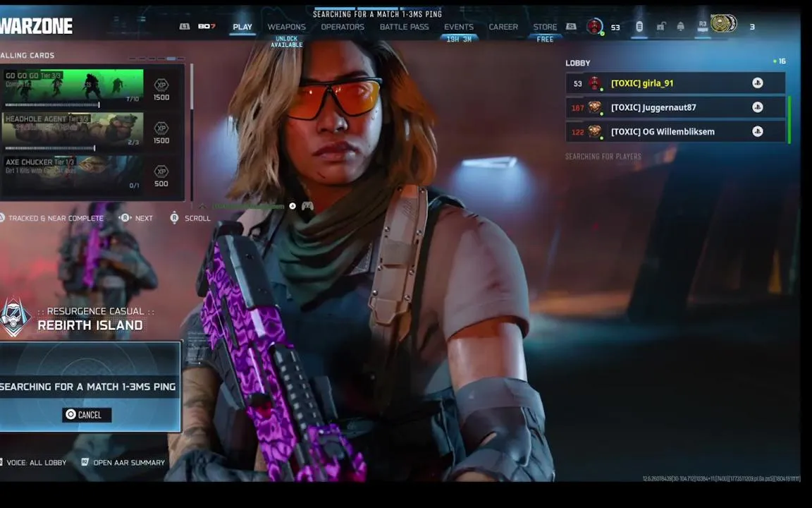812x508 pixels.
Task: Open the PLAY tab
Action: click(242, 27)
